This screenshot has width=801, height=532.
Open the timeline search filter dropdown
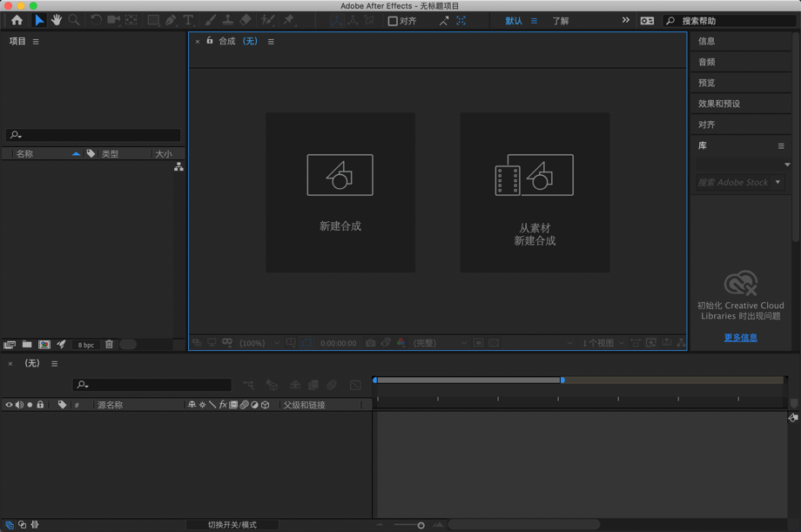[83, 385]
